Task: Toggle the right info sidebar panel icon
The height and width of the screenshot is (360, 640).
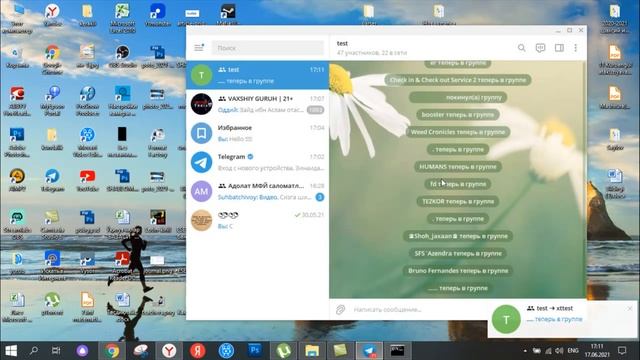Action: (559, 48)
